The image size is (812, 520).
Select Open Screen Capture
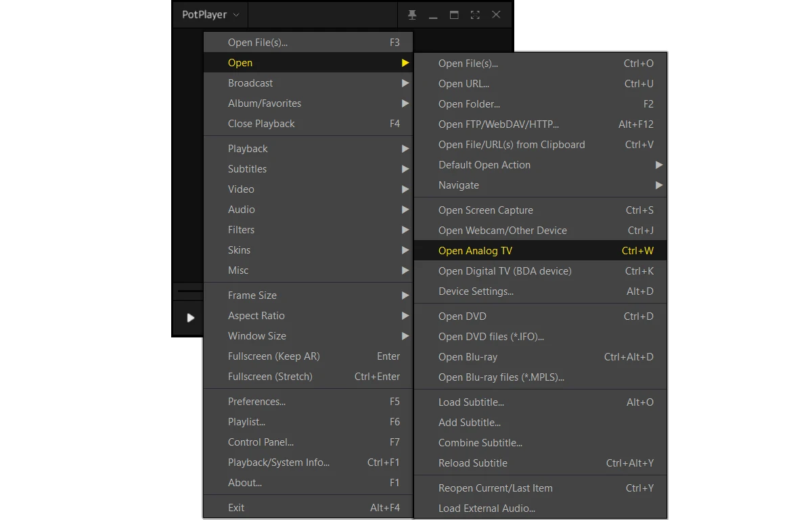pos(540,210)
